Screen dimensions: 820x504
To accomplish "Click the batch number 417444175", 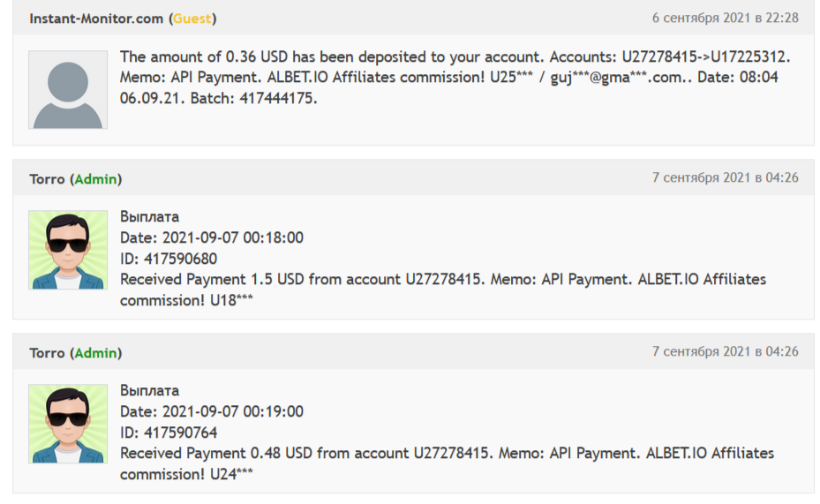I will point(277,99).
